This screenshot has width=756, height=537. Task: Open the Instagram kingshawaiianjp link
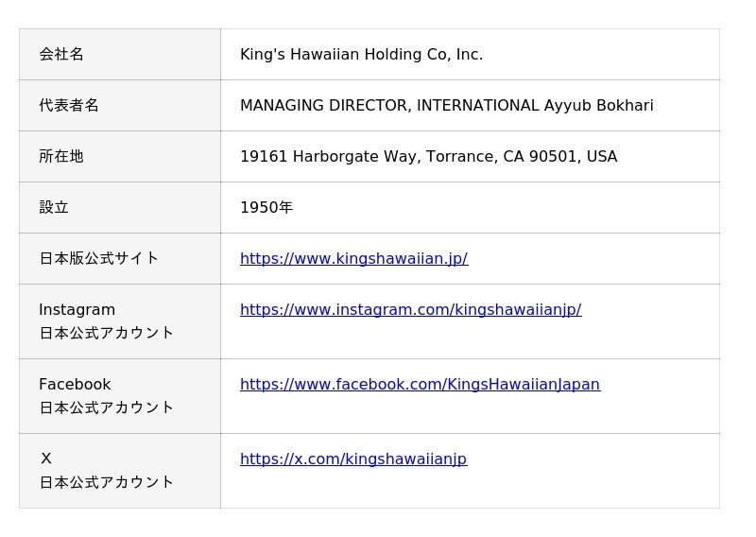point(410,309)
